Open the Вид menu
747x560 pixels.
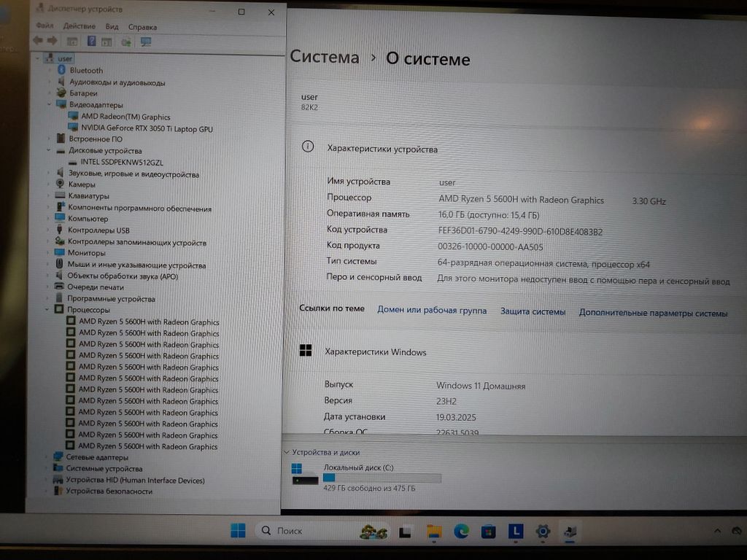point(112,27)
